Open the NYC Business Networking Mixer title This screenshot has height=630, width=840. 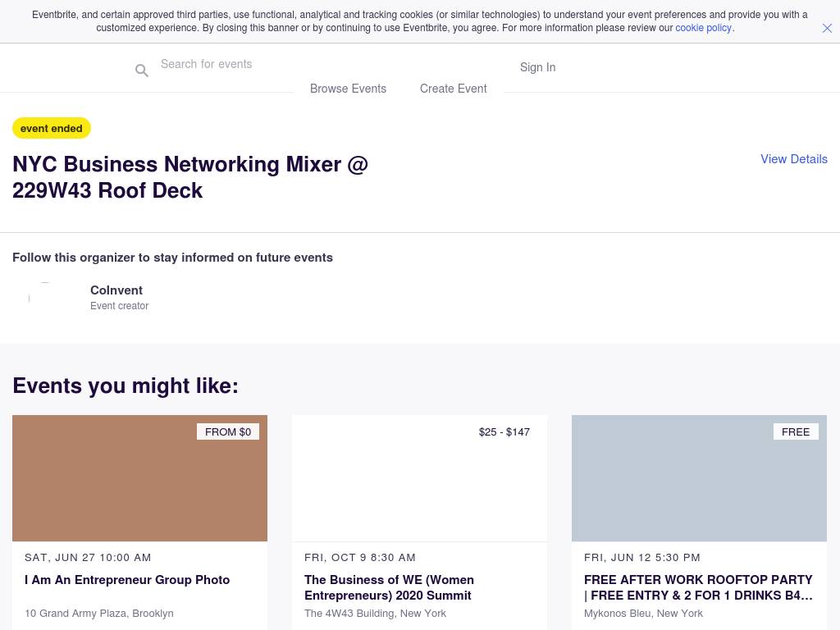click(190, 177)
